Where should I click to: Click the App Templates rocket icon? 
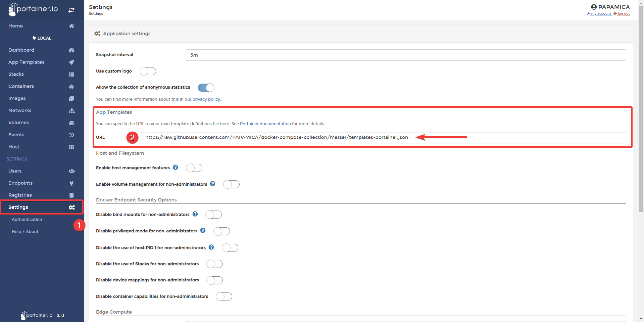click(71, 62)
